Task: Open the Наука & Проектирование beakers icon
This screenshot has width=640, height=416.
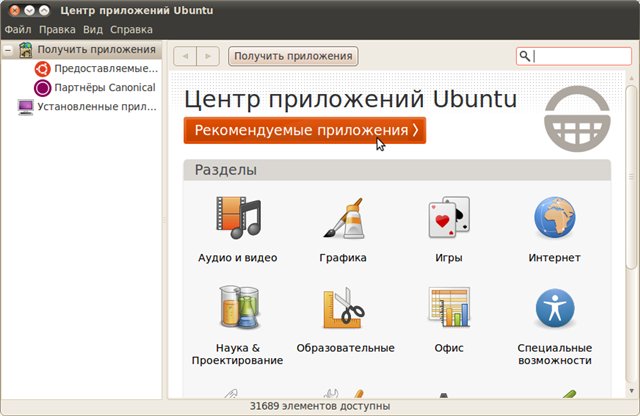Action: coord(239,307)
